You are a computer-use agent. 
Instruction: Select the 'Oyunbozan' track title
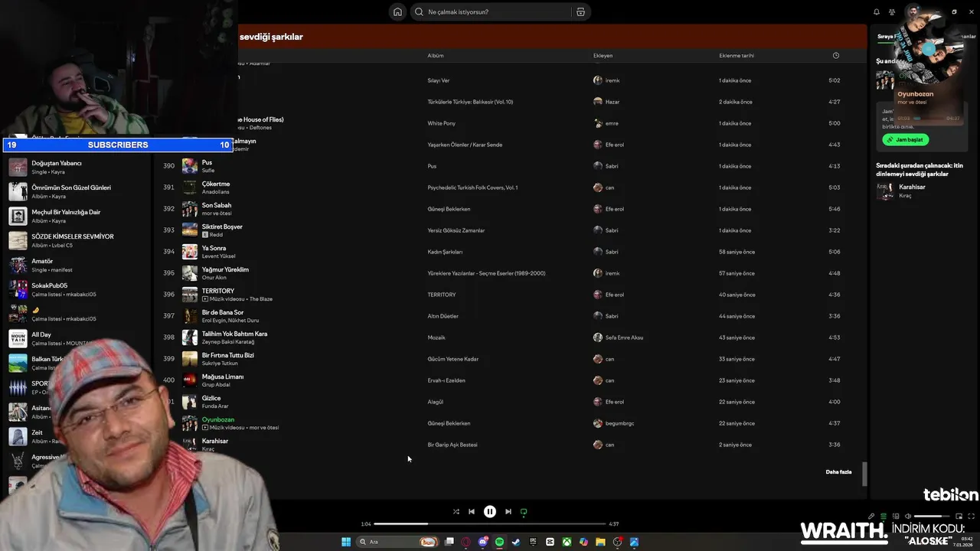(218, 419)
